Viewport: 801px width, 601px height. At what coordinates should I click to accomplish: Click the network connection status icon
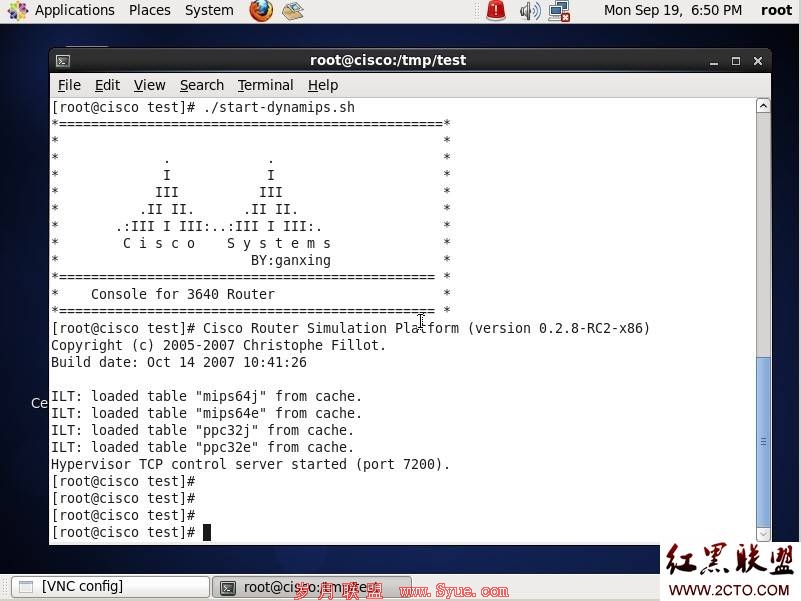pyautogui.click(x=559, y=11)
